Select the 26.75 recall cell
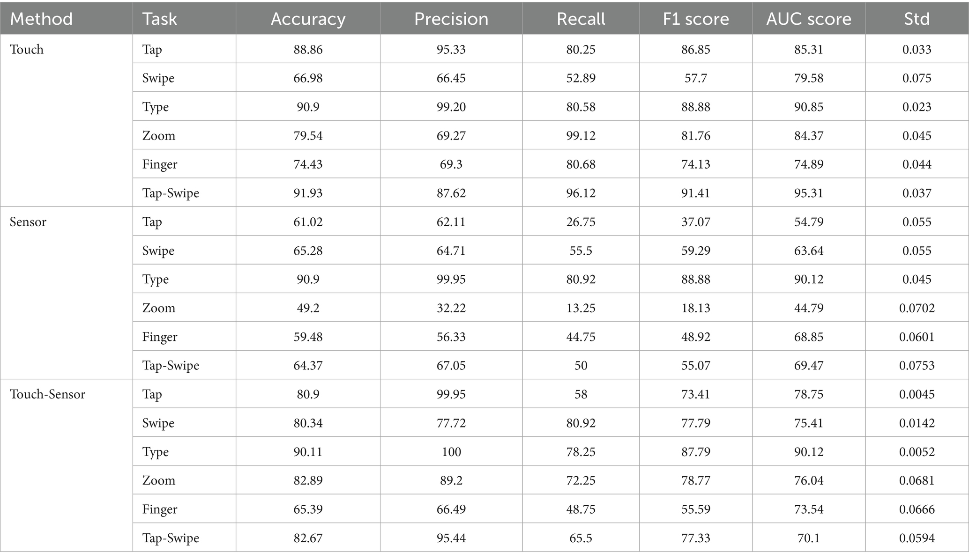Viewport: 969px width, 560px height. pos(581,221)
